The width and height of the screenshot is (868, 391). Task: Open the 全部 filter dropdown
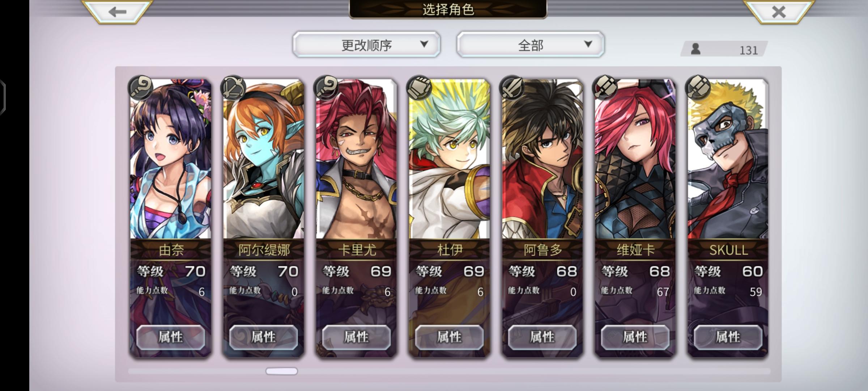pyautogui.click(x=531, y=45)
